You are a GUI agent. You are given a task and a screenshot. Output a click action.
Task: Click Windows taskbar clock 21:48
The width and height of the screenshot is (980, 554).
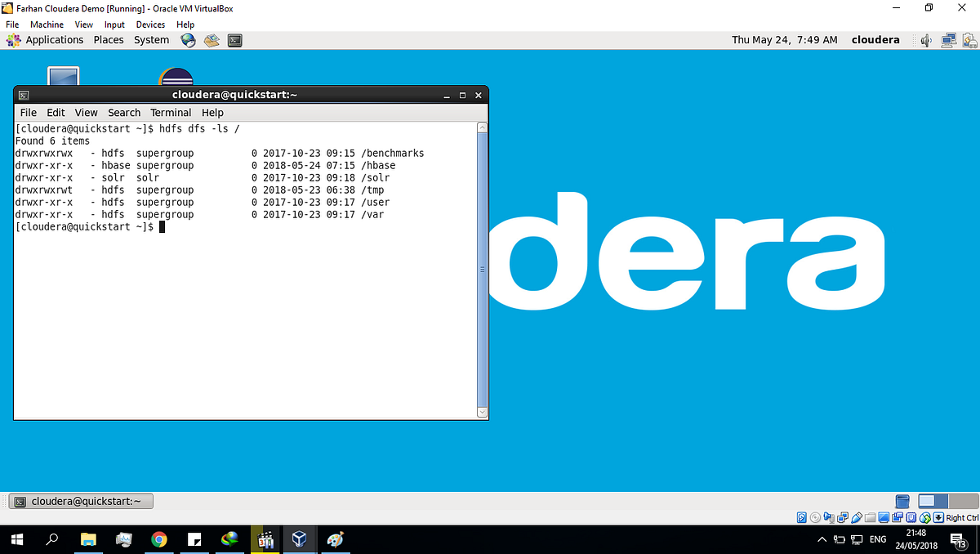pos(916,539)
